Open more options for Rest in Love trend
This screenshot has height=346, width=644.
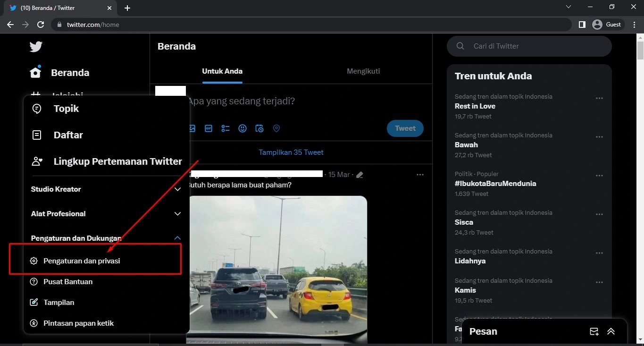coord(599,98)
